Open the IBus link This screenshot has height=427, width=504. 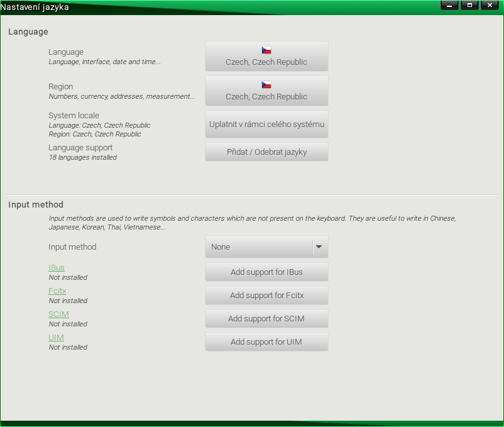click(x=57, y=267)
